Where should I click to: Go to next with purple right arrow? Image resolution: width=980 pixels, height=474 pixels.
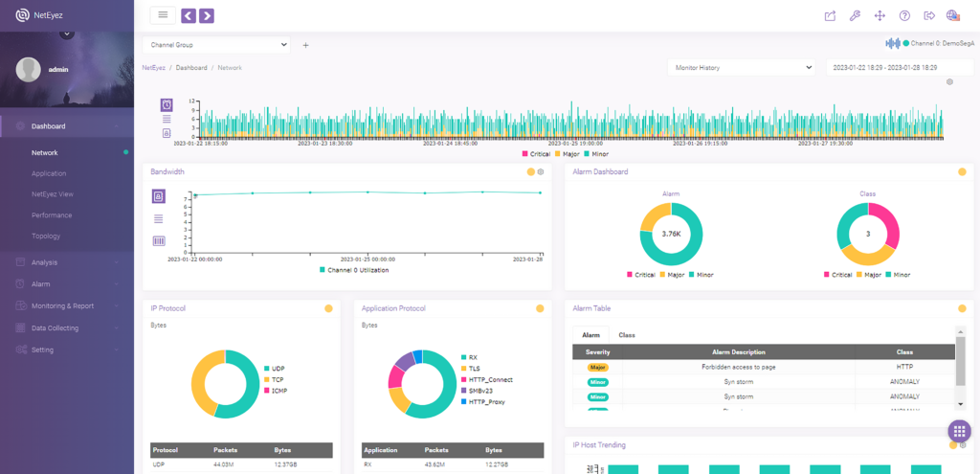tap(207, 15)
